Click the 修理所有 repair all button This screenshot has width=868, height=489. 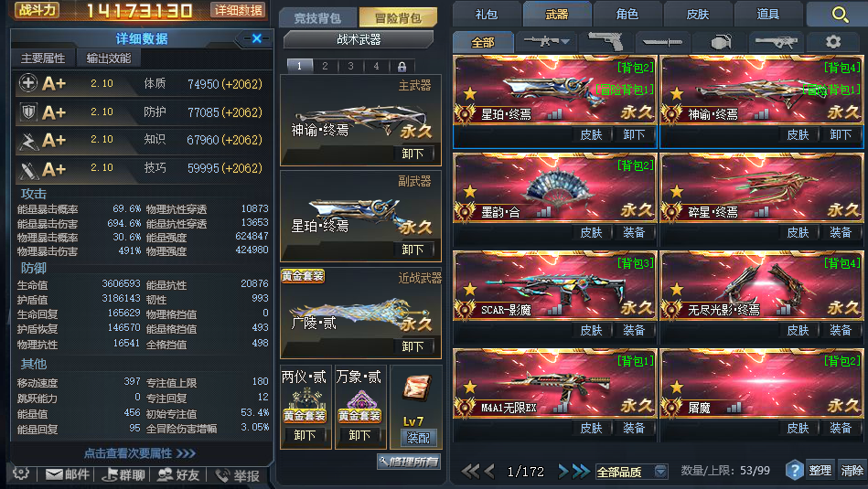click(409, 462)
